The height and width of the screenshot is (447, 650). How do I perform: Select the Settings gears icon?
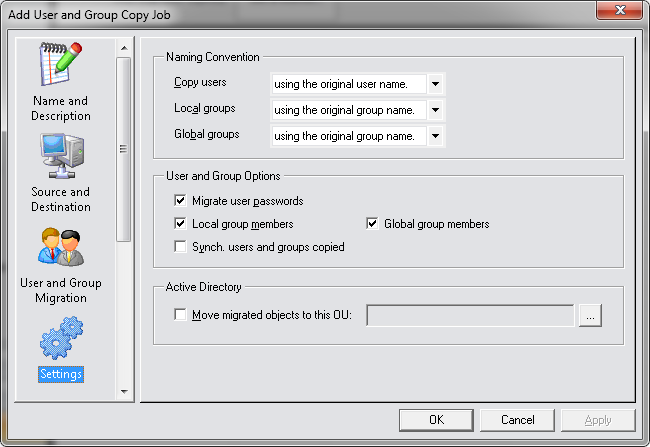coord(61,338)
